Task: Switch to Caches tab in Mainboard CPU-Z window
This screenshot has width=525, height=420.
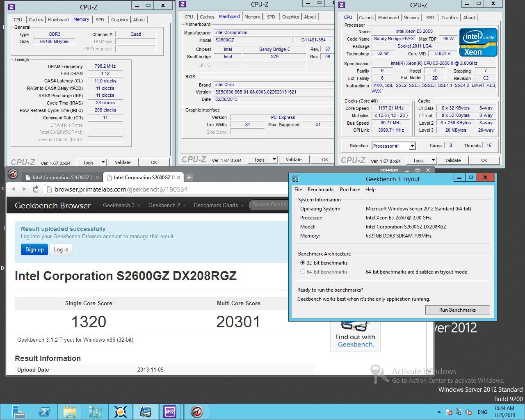Action: click(207, 17)
